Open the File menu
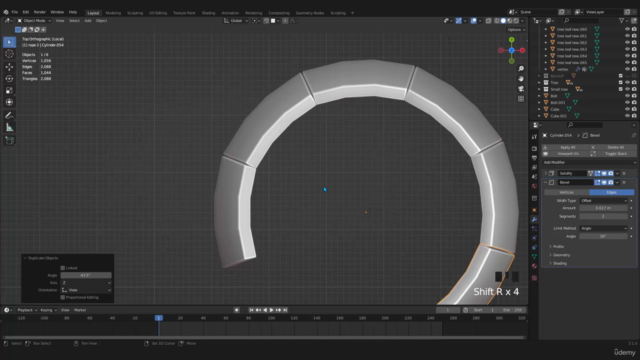This screenshot has height=360, width=640. point(15,12)
